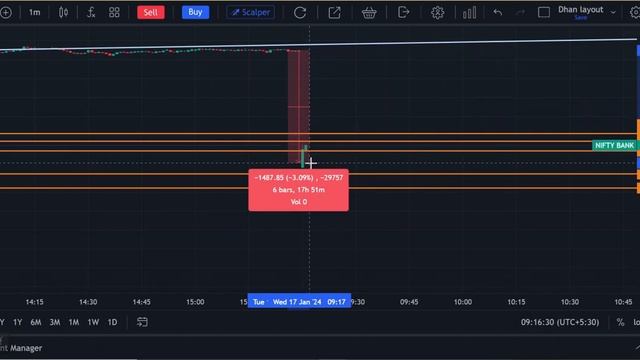Click the 09:16:30 (UTC+5:30) timezone clock

coord(560,322)
